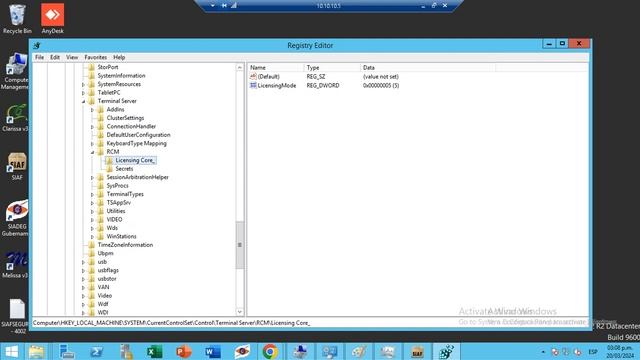Open File Explorer from the taskbar
This screenshot has width=640, height=360.
[x=37, y=351]
